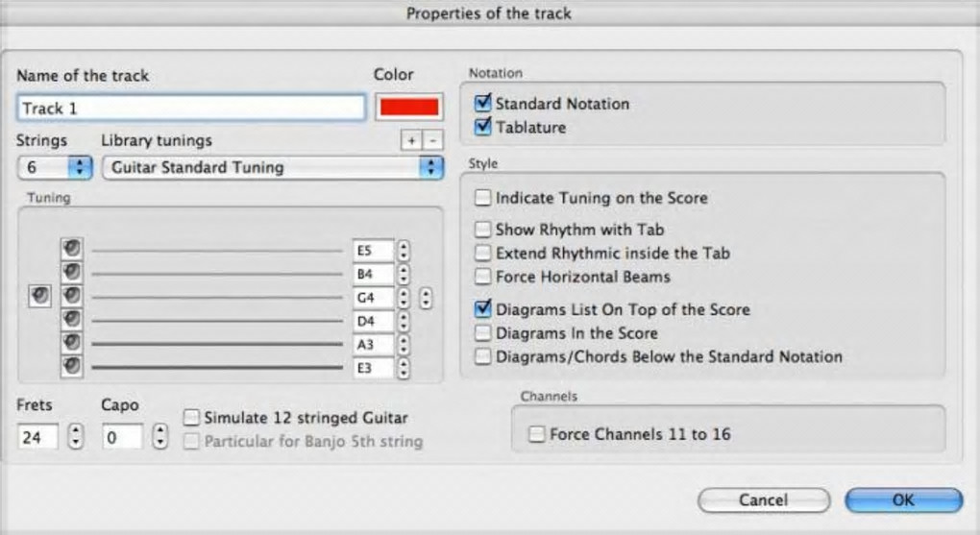This screenshot has width=980, height=535.
Task: Check Force Channels 11 to 16
Action: [x=537, y=434]
